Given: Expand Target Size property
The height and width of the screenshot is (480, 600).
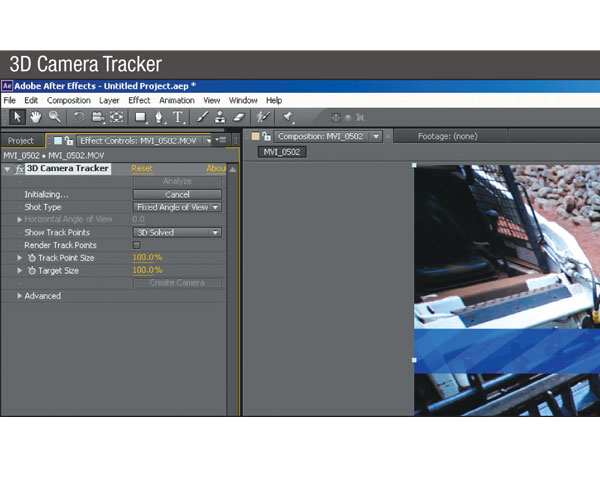Looking at the screenshot, I should pyautogui.click(x=19, y=271).
